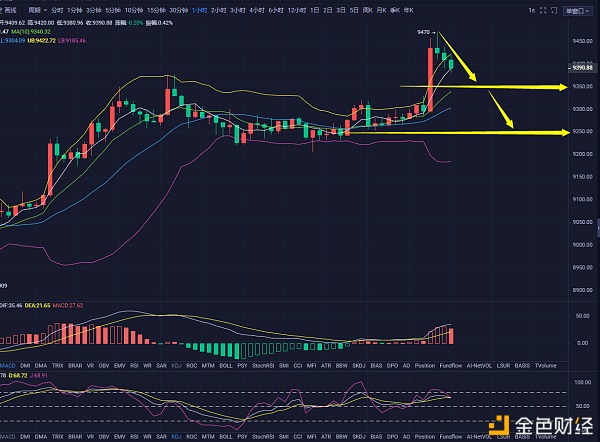Select the 2日 interval
This screenshot has width=600, height=442.
point(328,10)
